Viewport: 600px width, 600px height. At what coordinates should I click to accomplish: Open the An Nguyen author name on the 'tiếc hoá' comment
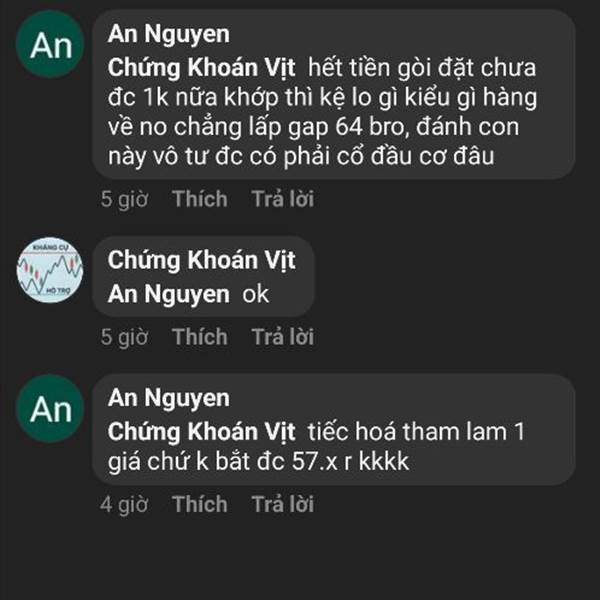(169, 398)
